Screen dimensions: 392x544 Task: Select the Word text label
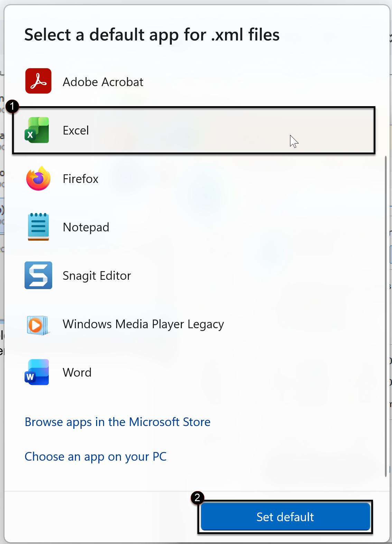pyautogui.click(x=77, y=372)
